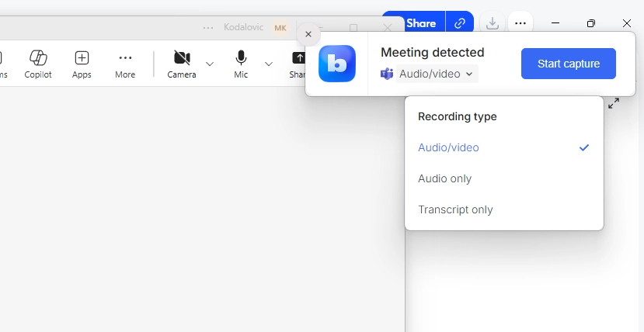
Task: Expand microphone options arrow beside Mic
Action: (269, 64)
